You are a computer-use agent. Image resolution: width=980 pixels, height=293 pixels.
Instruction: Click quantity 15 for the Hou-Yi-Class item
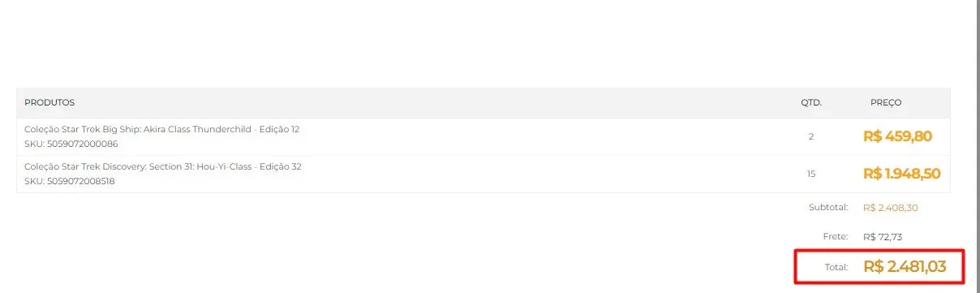[811, 174]
